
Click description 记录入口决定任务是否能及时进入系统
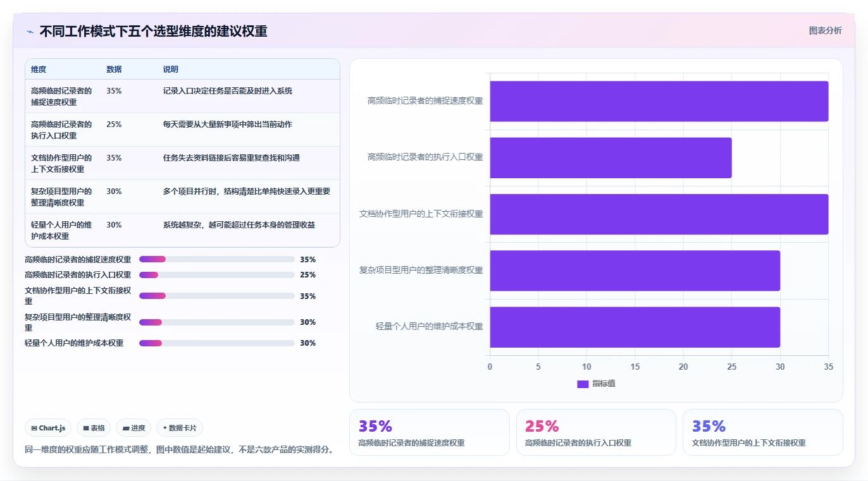click(x=228, y=91)
